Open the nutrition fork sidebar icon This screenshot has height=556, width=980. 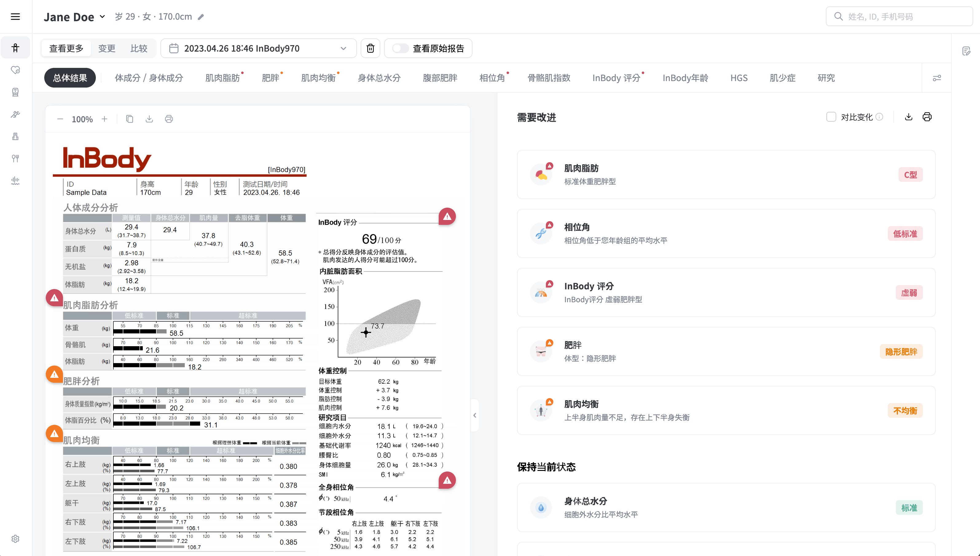15,159
